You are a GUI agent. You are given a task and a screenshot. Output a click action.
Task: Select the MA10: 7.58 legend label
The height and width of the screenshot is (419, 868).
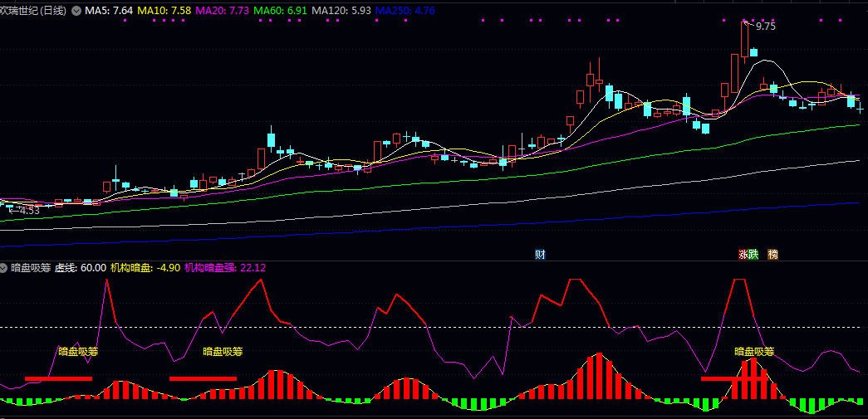pyautogui.click(x=164, y=11)
